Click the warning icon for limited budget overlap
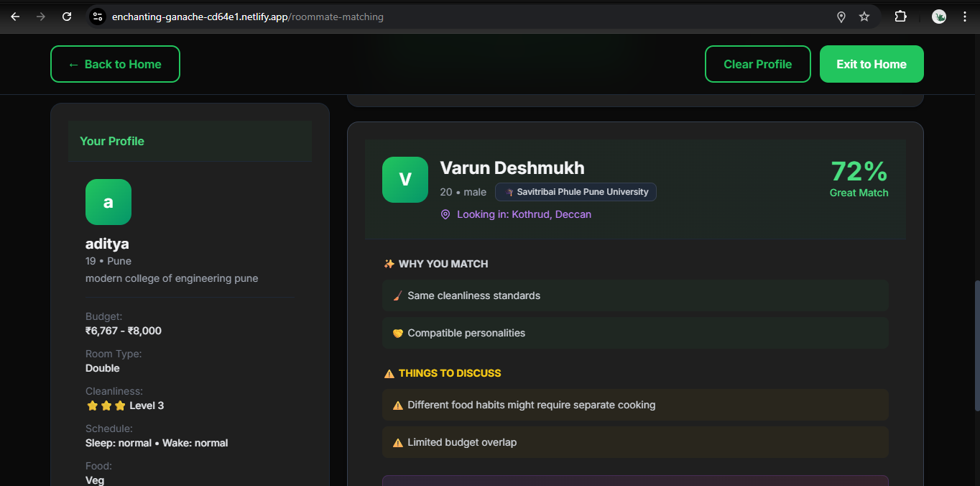 click(x=398, y=443)
